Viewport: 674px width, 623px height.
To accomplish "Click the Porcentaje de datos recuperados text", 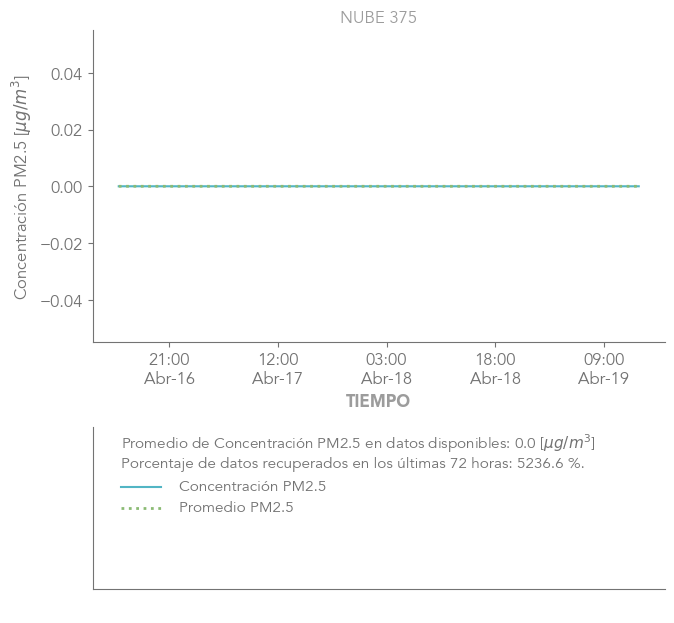I will pos(352,464).
